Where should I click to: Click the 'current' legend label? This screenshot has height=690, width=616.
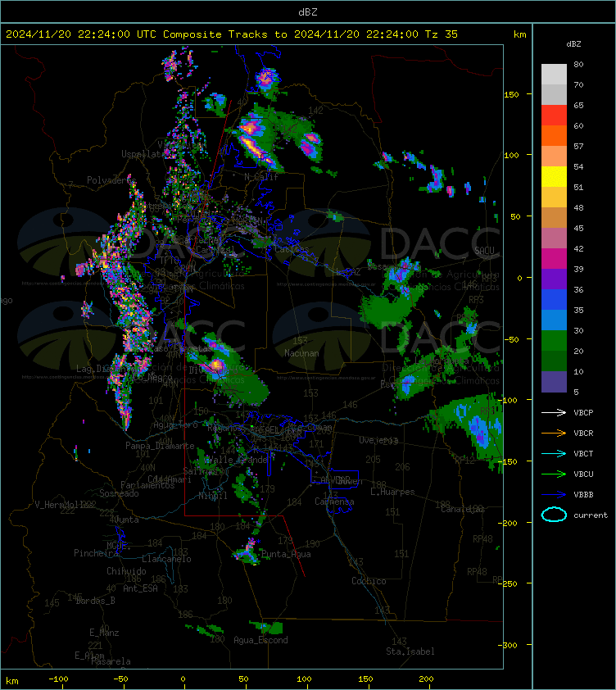[591, 515]
